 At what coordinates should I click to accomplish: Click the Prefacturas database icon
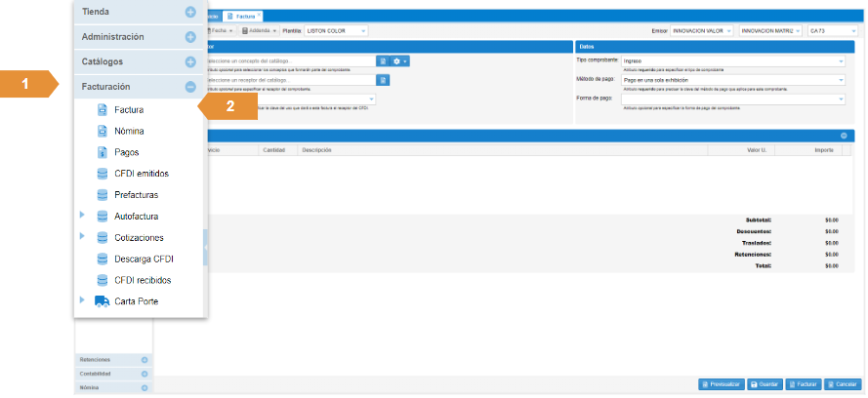(x=103, y=195)
